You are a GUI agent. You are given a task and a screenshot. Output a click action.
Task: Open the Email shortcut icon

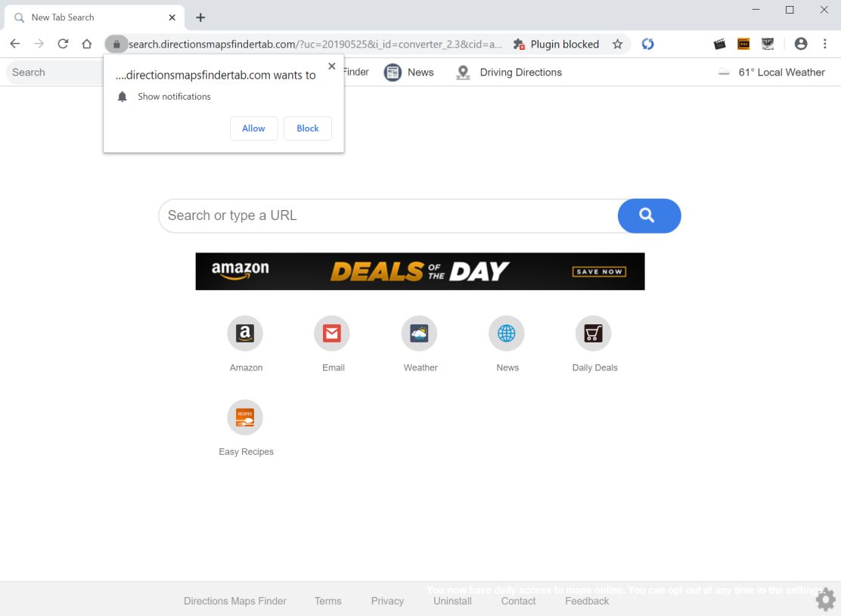[332, 333]
